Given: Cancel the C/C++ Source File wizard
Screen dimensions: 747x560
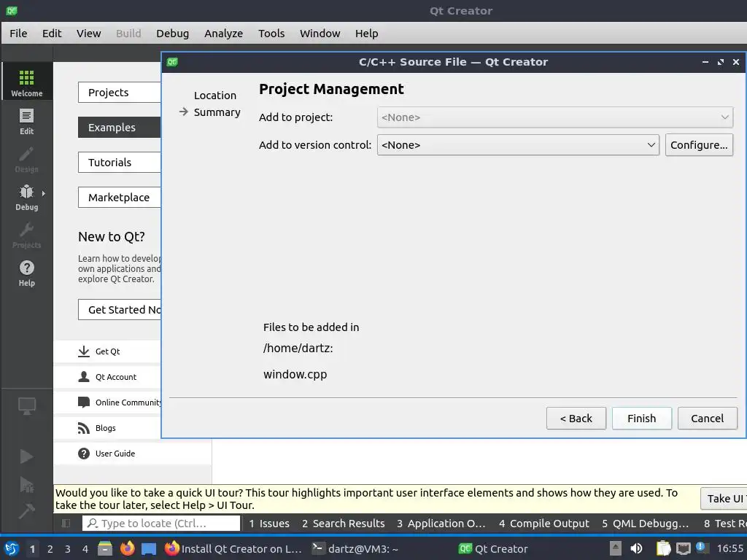Looking at the screenshot, I should pyautogui.click(x=708, y=418).
